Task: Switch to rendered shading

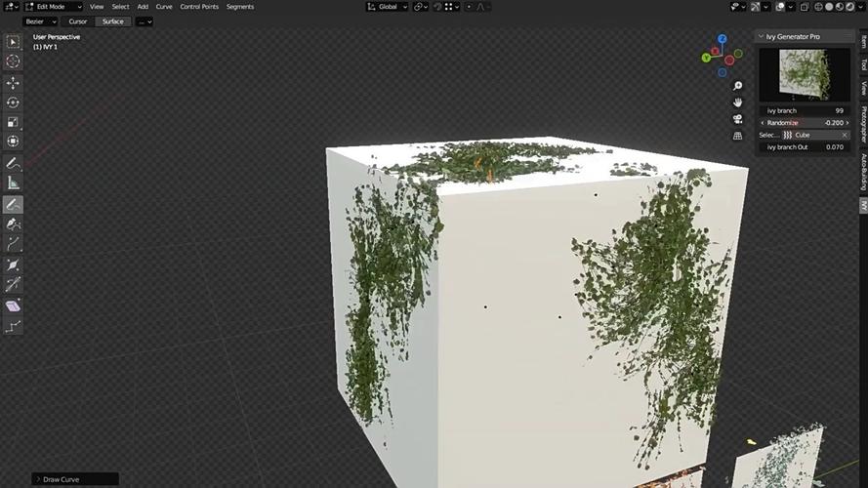Action: pyautogui.click(x=849, y=7)
